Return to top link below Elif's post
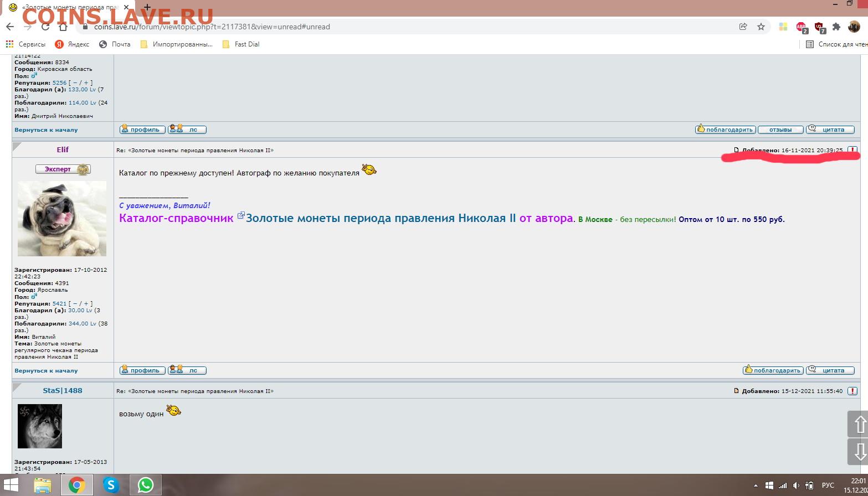The height and width of the screenshot is (496, 868). click(x=46, y=370)
